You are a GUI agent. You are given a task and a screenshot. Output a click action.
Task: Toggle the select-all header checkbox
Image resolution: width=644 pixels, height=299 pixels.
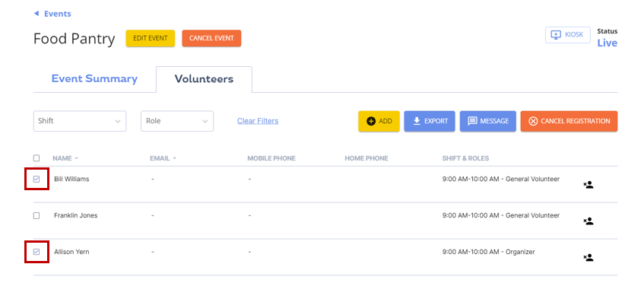point(36,158)
